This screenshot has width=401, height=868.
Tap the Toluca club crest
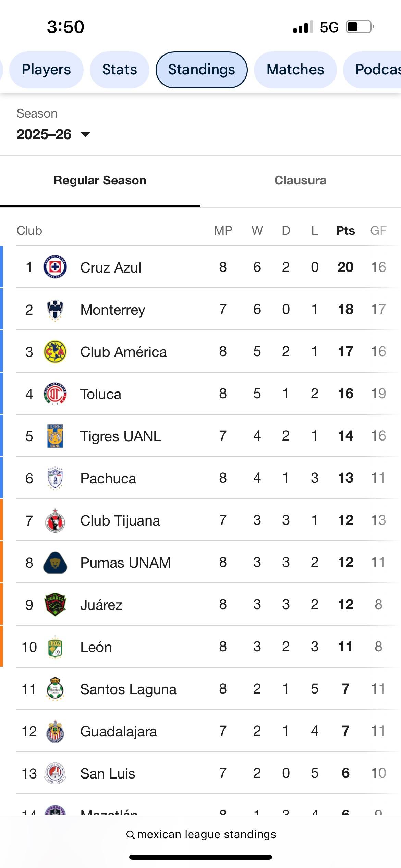click(x=55, y=394)
